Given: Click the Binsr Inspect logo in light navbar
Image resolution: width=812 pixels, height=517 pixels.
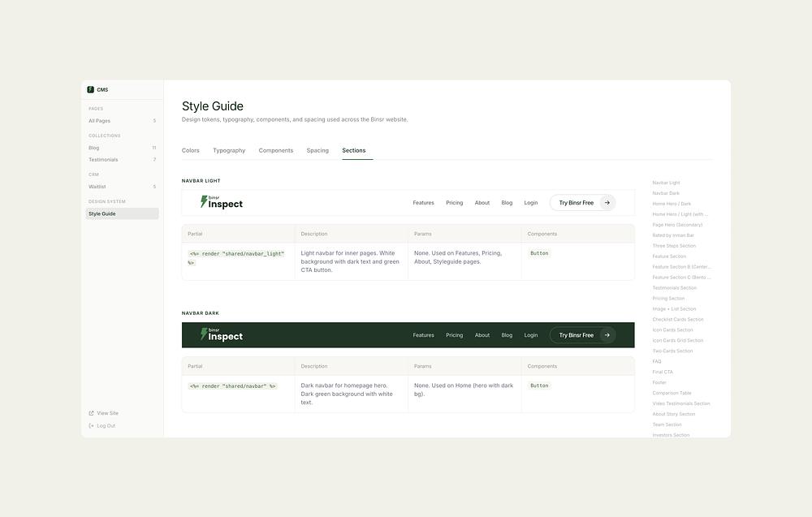Looking at the screenshot, I should (x=221, y=202).
